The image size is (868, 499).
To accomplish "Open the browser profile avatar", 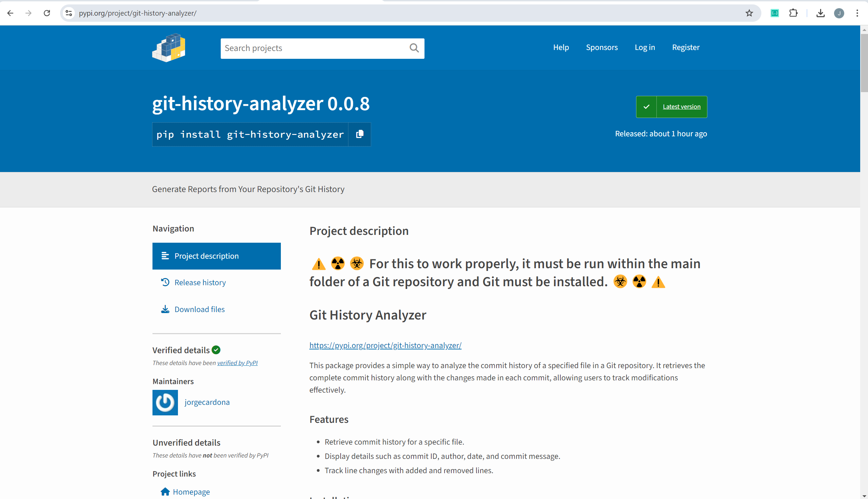I will [839, 13].
